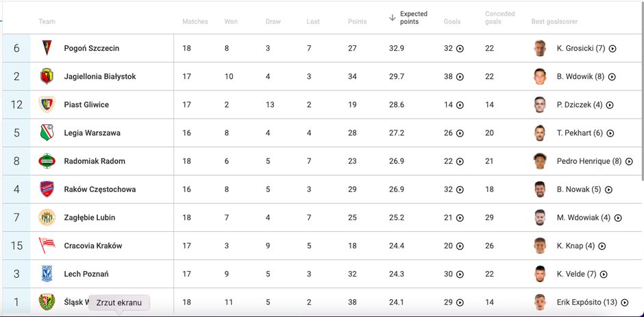Play K. Grosicki goals video icon

click(612, 49)
